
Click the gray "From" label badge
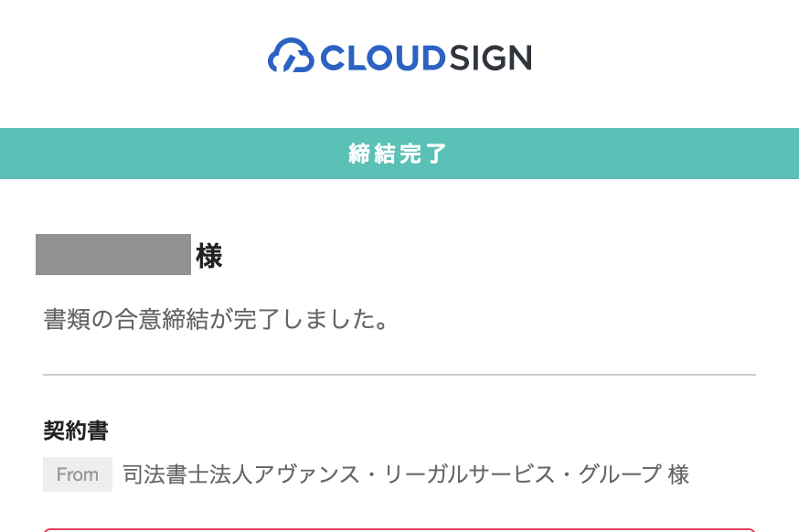coord(78,474)
